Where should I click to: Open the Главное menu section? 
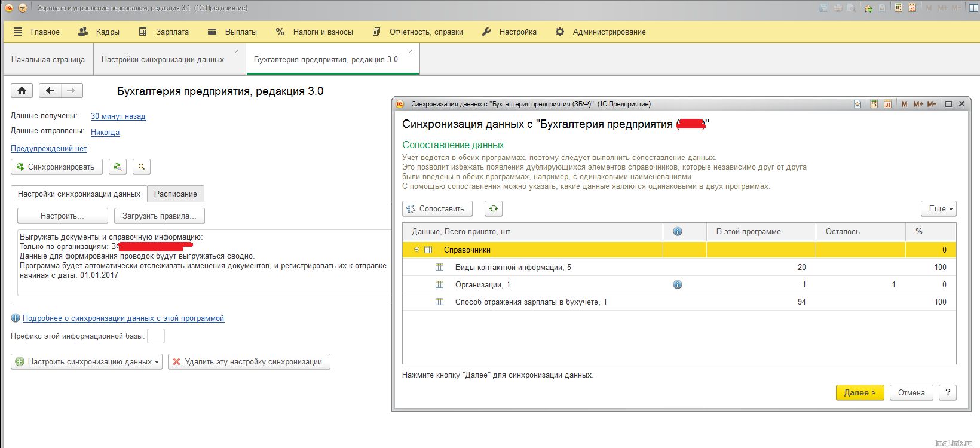pos(36,32)
